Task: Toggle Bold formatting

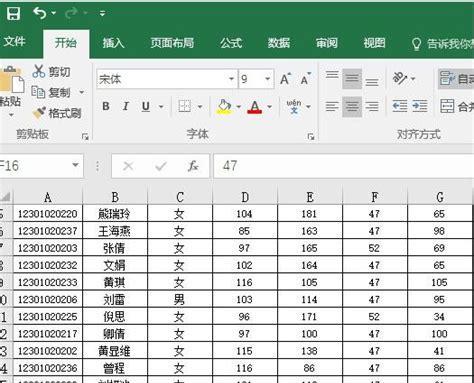Action: tap(106, 106)
